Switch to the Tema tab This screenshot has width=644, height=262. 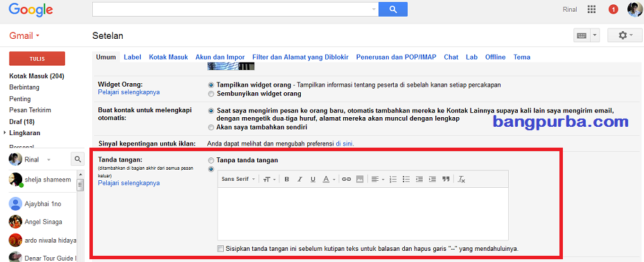521,57
